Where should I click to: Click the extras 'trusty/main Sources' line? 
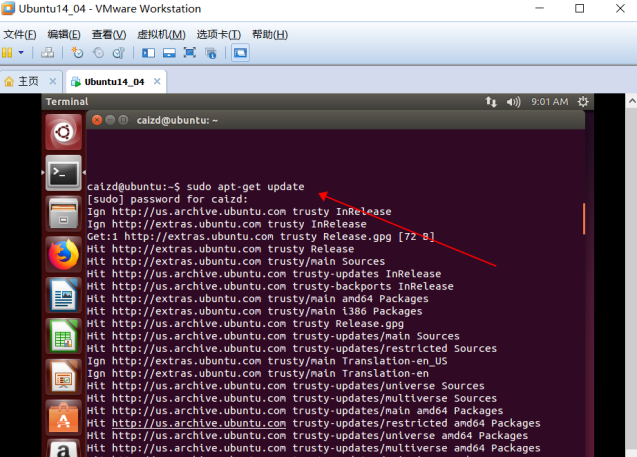click(x=236, y=262)
